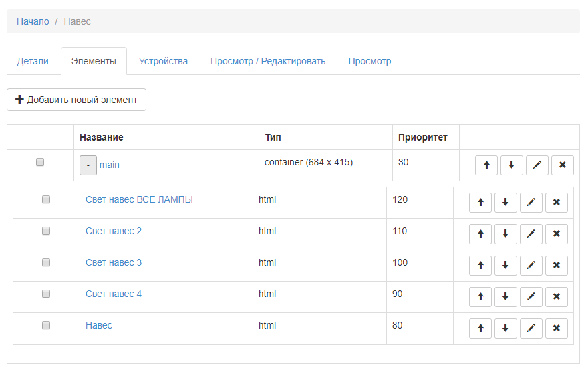Click 'Добавить новый элемент' button
The width and height of the screenshot is (588, 372).
click(76, 100)
